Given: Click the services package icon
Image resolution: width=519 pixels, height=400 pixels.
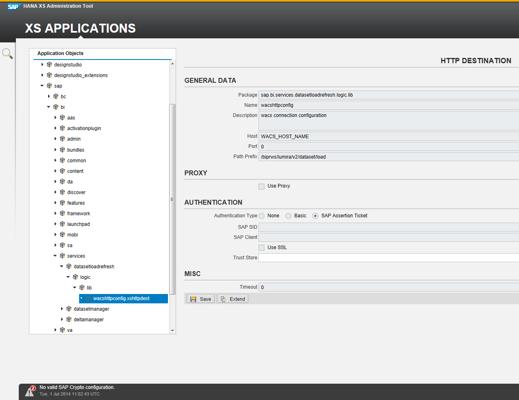Looking at the screenshot, I should pos(62,256).
